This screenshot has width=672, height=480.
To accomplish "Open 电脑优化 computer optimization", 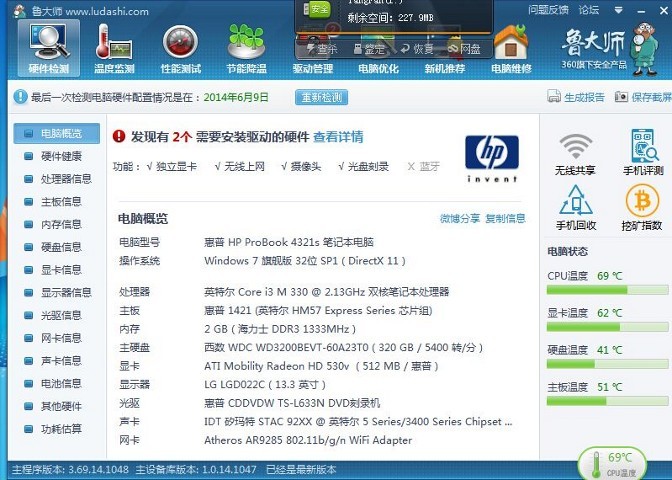I will pyautogui.click(x=378, y=68).
